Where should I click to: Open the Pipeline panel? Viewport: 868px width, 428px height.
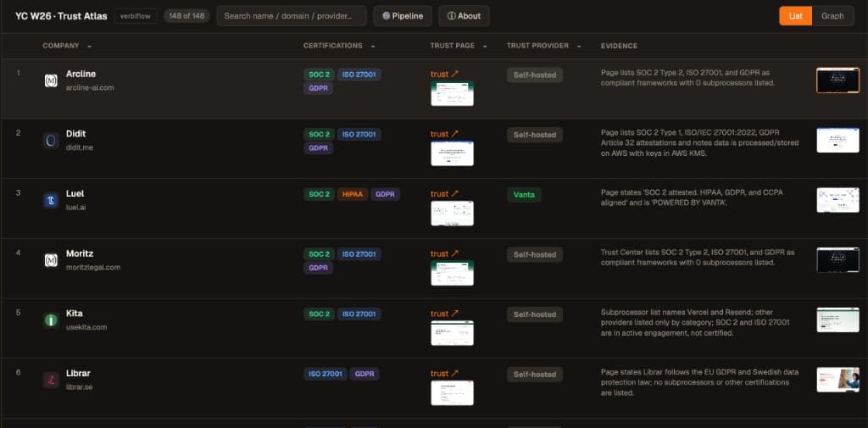click(403, 16)
